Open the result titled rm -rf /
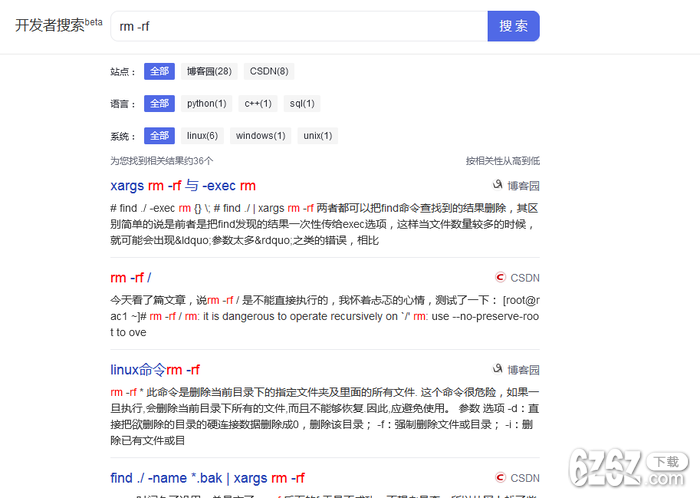The image size is (700, 498). [131, 278]
